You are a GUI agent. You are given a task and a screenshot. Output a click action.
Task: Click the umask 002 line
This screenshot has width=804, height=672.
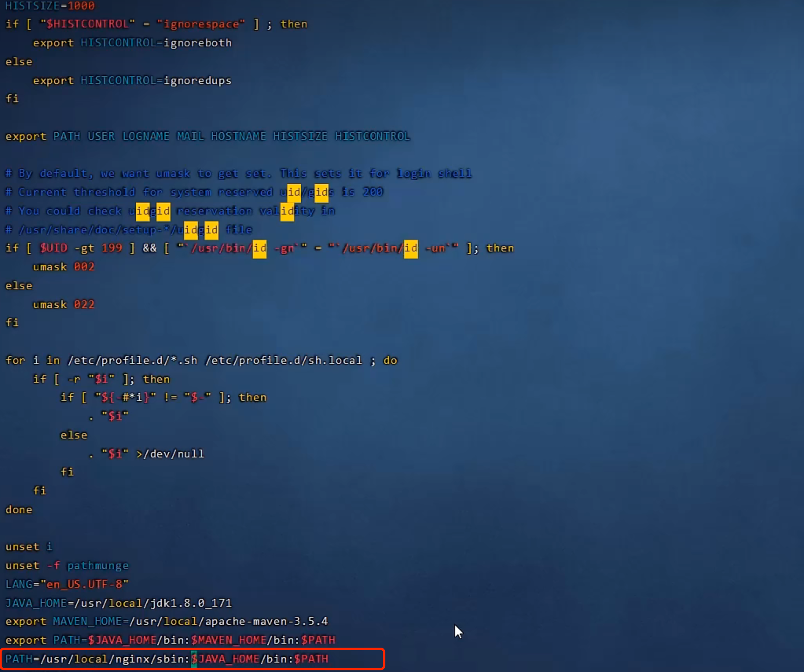click(63, 266)
